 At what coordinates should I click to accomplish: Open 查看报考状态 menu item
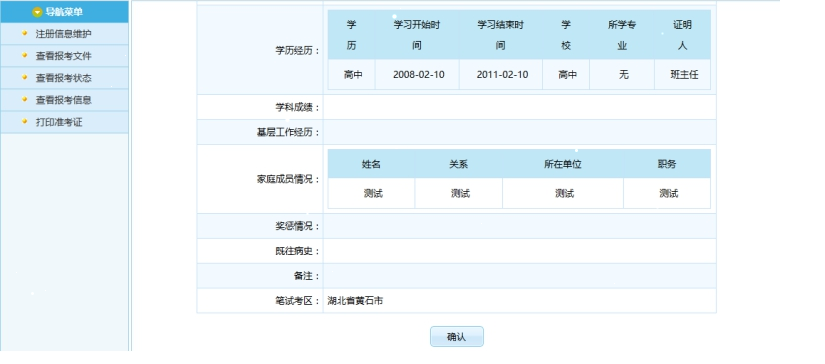pos(64,78)
